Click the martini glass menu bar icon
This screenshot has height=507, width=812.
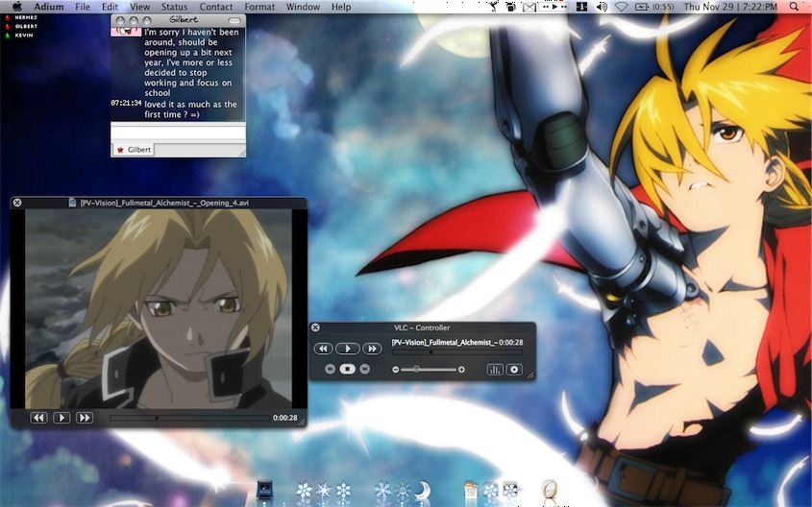pyautogui.click(x=494, y=7)
